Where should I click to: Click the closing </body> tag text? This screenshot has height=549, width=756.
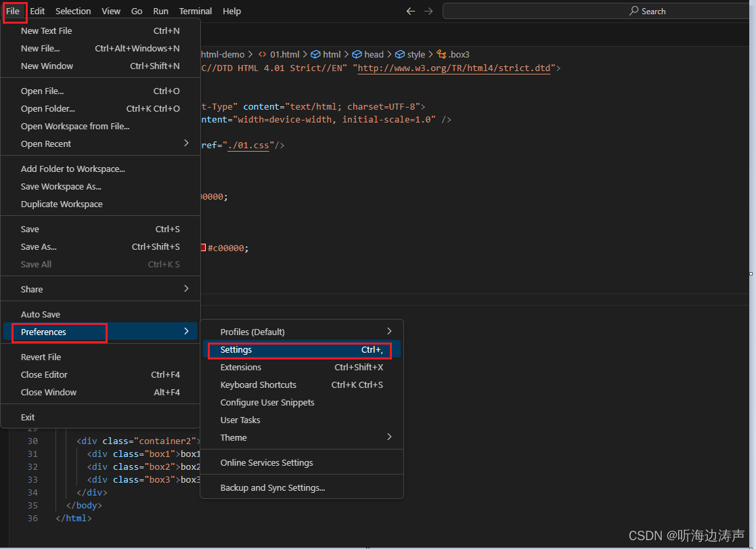tap(84, 506)
